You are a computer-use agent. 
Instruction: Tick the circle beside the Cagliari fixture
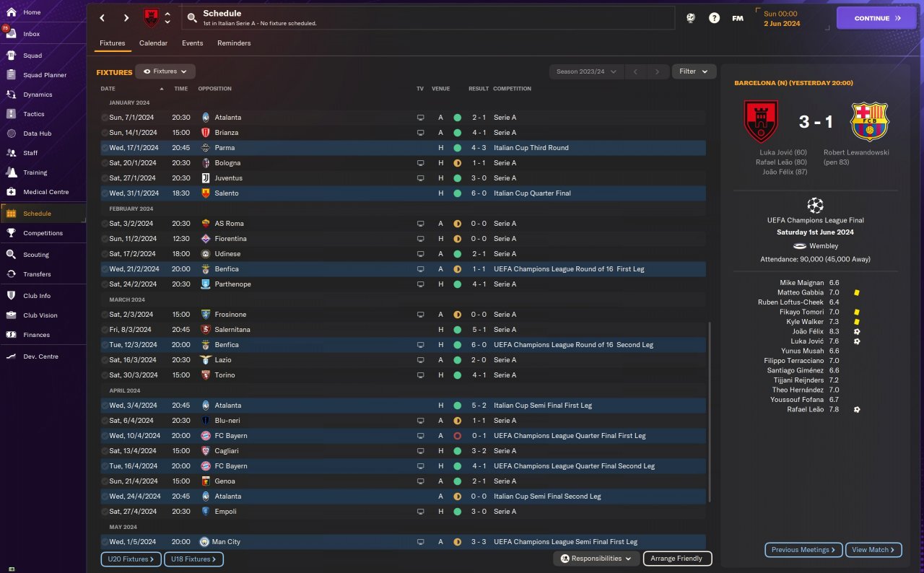(105, 451)
